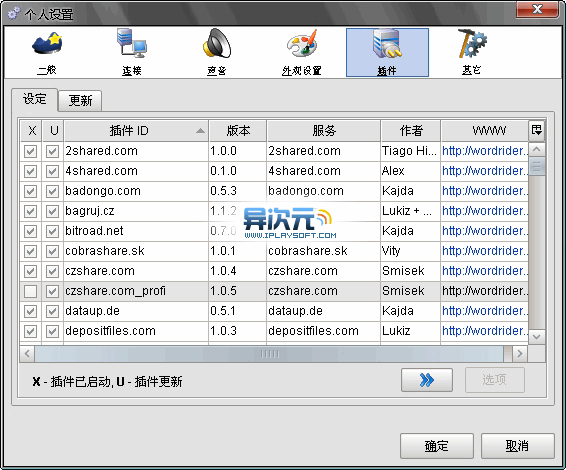This screenshot has height=470, width=566.
Task: Sort by the 服务 column header
Action: pyautogui.click(x=323, y=131)
